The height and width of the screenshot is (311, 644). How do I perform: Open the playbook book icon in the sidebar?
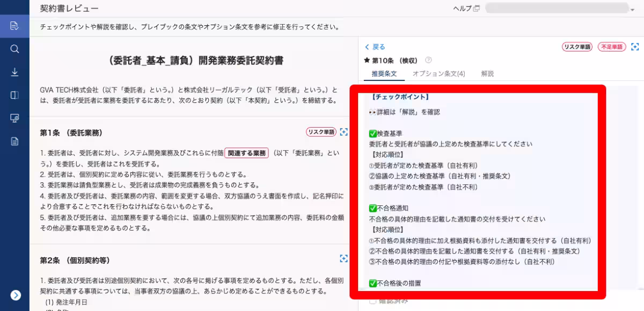[14, 94]
